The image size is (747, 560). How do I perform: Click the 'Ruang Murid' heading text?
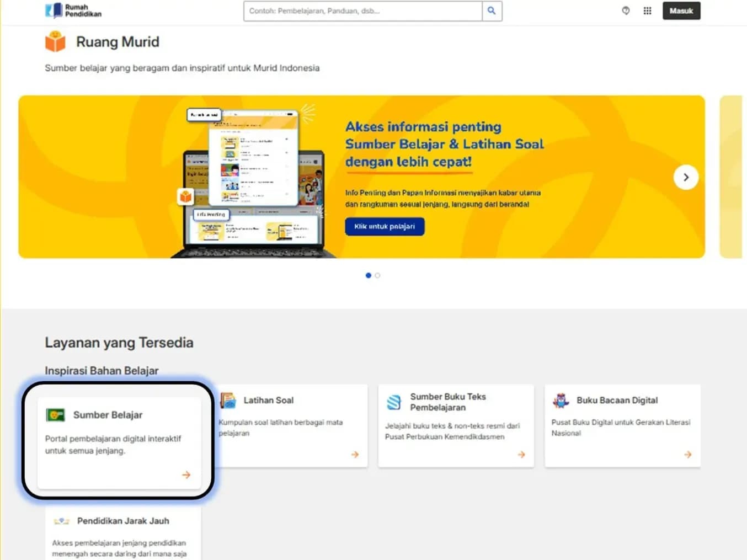[x=118, y=42]
